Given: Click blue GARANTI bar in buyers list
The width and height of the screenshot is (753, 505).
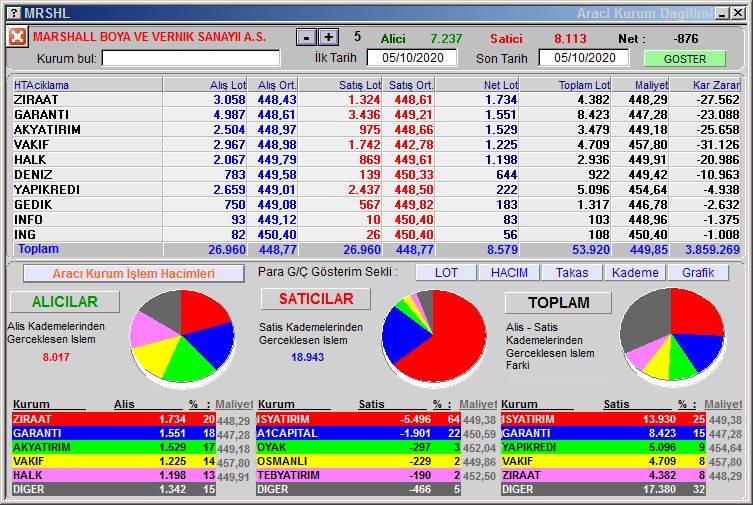Looking at the screenshot, I should tap(114, 433).
